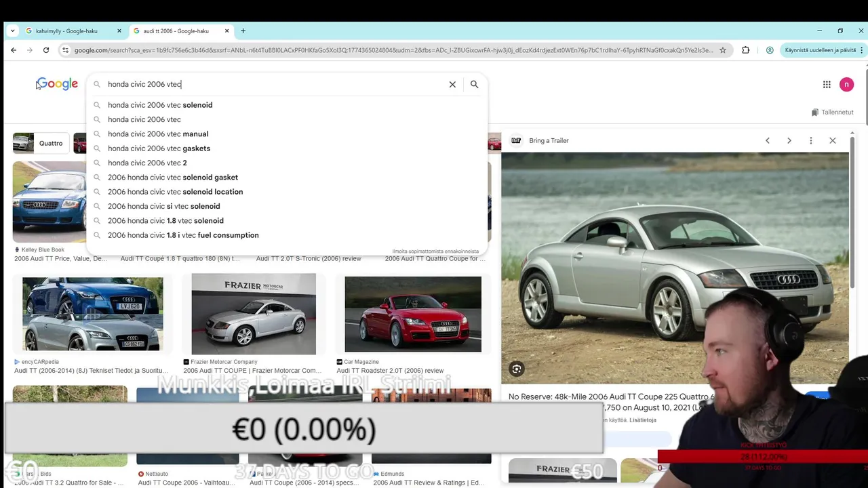Clear the search box text
The width and height of the screenshot is (868, 488).
[x=452, y=84]
